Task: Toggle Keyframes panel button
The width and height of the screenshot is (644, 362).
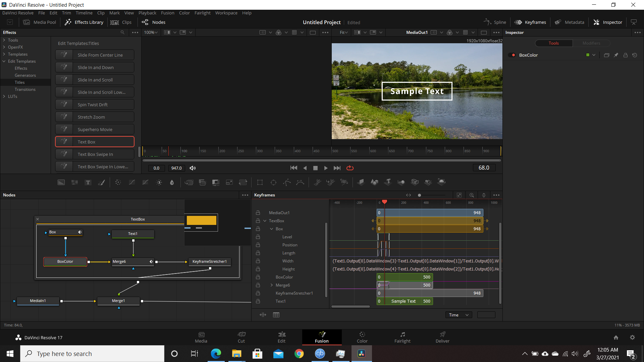Action: [x=530, y=22]
